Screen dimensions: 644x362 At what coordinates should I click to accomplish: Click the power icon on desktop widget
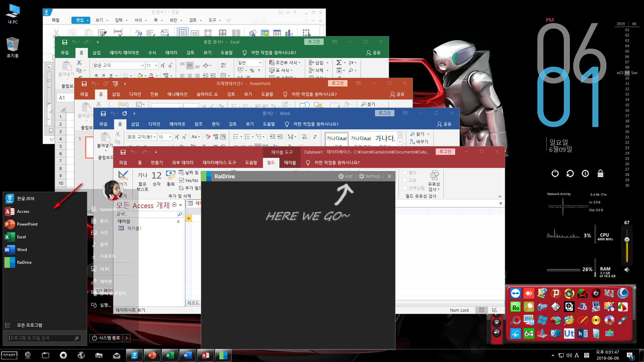pos(555,173)
